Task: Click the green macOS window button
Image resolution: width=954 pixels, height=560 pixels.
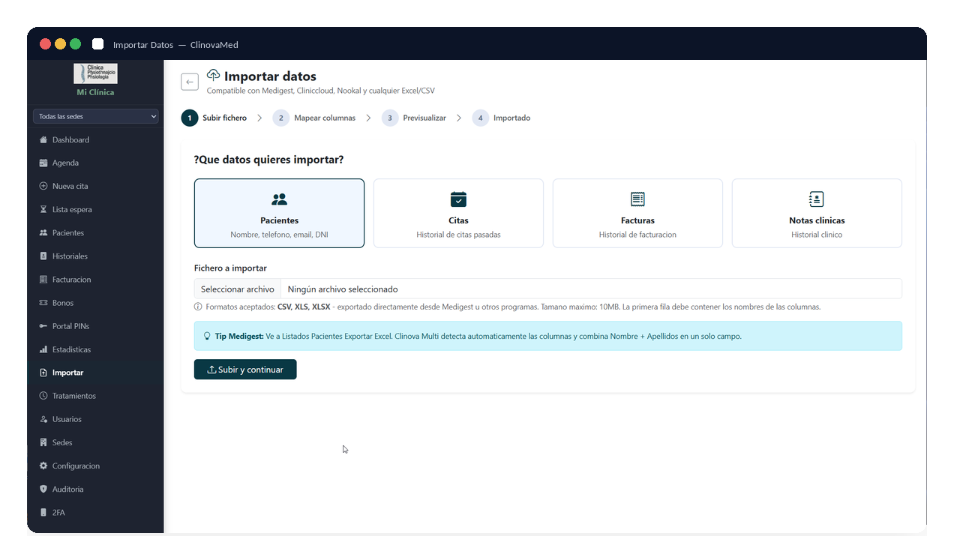Action: pos(75,44)
